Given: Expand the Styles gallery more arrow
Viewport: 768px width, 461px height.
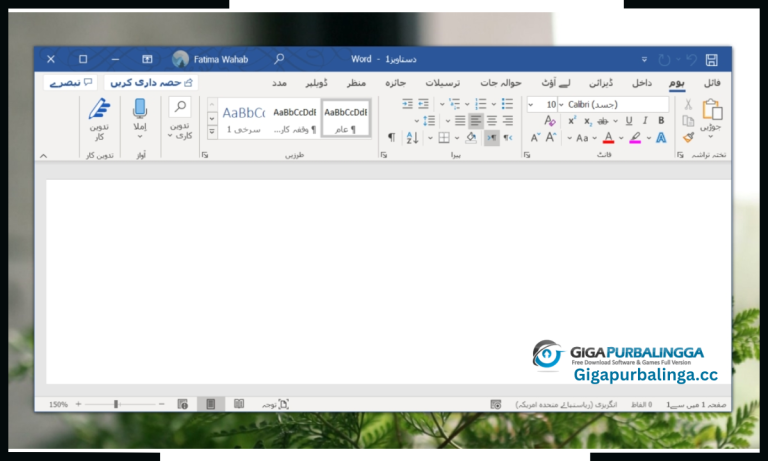Looking at the screenshot, I should coord(212,131).
